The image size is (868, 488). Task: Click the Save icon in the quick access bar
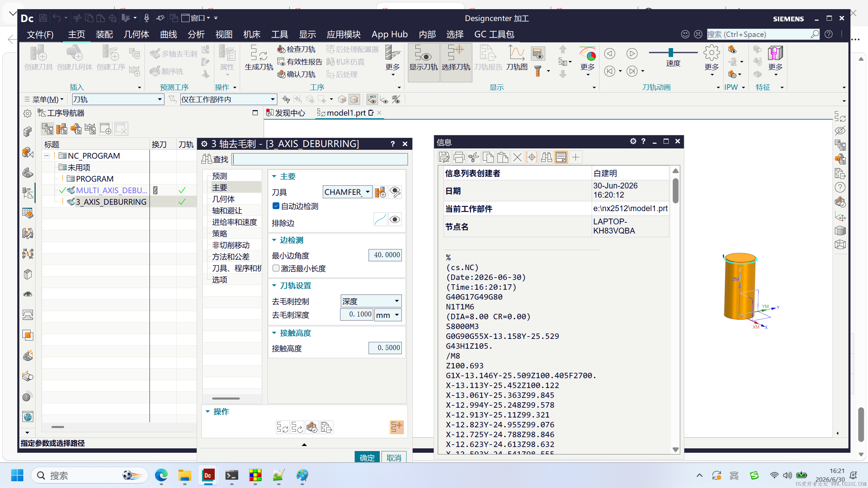[43, 18]
